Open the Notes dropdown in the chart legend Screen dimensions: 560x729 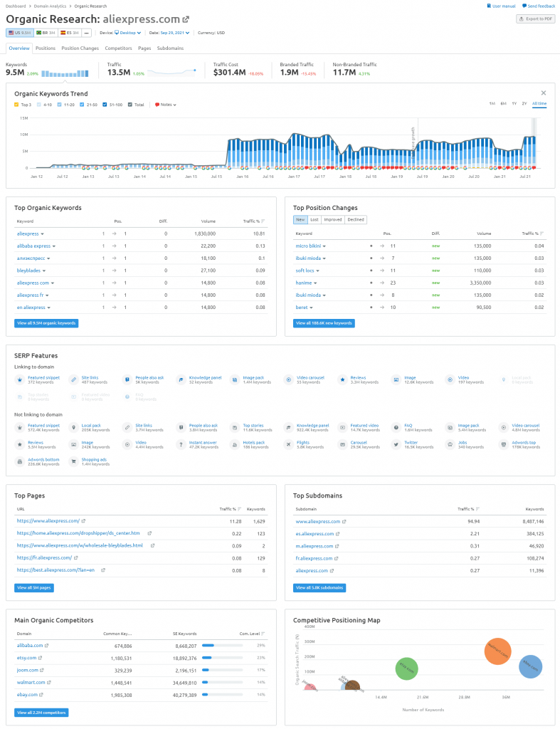(166, 105)
